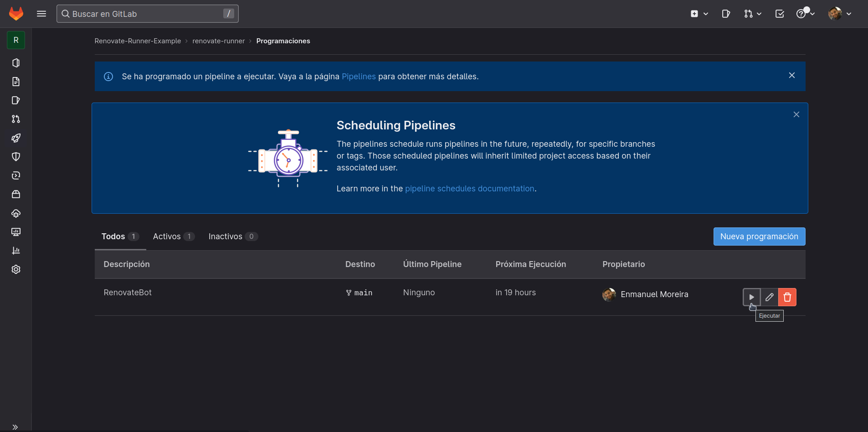Click the Próxima Ejecución column header
Image resolution: width=868 pixels, height=432 pixels.
click(531, 264)
